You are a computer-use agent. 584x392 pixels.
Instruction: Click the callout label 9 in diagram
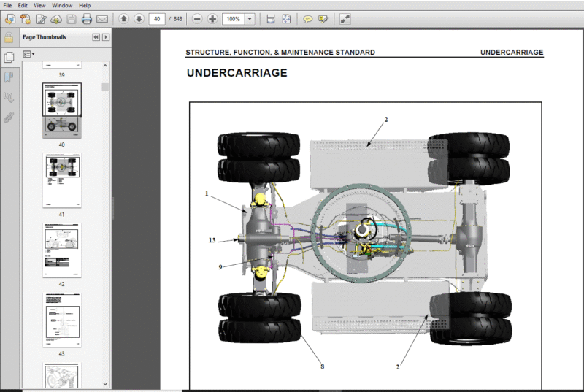tap(220, 267)
